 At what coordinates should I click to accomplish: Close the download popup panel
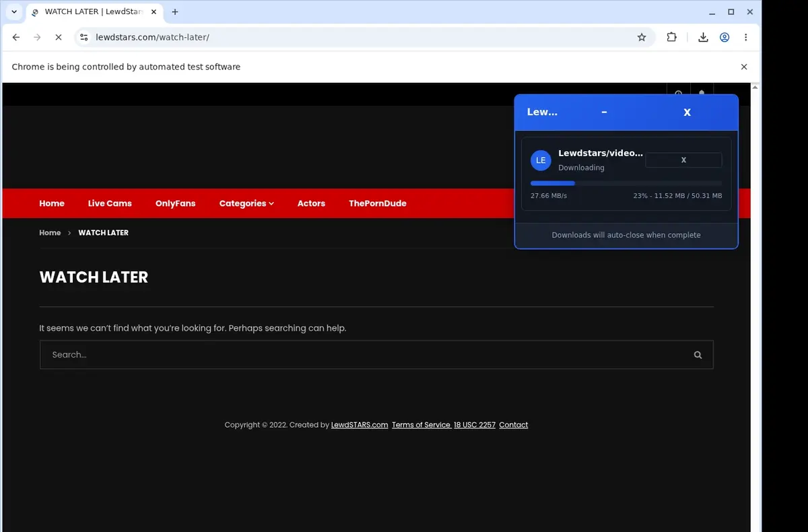click(687, 112)
